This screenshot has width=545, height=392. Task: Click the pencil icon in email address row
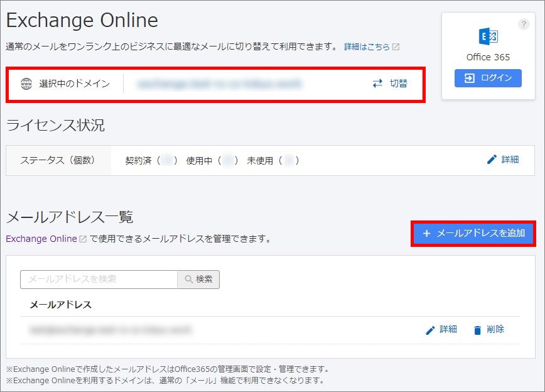point(430,330)
